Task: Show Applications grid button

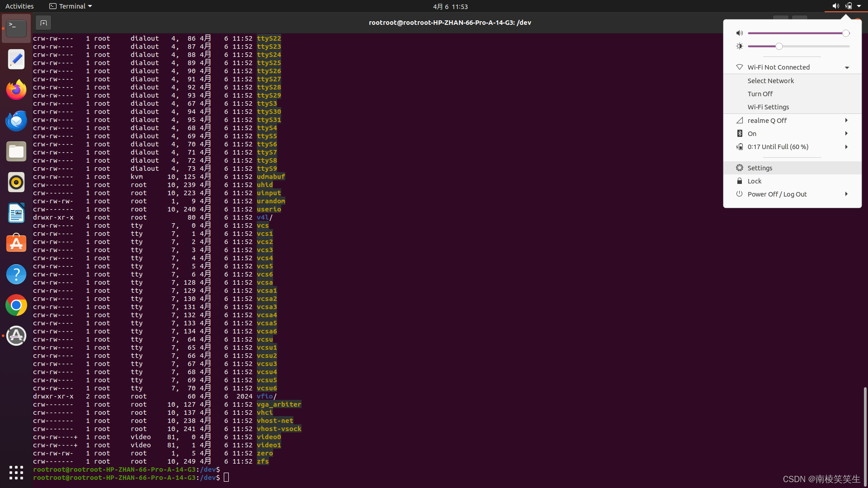Action: pos(16,472)
